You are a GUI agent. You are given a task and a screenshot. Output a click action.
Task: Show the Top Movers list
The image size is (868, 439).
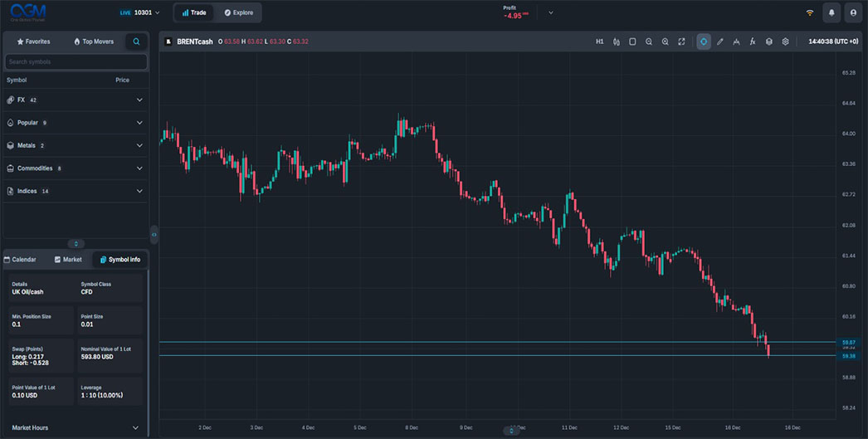[x=94, y=41]
